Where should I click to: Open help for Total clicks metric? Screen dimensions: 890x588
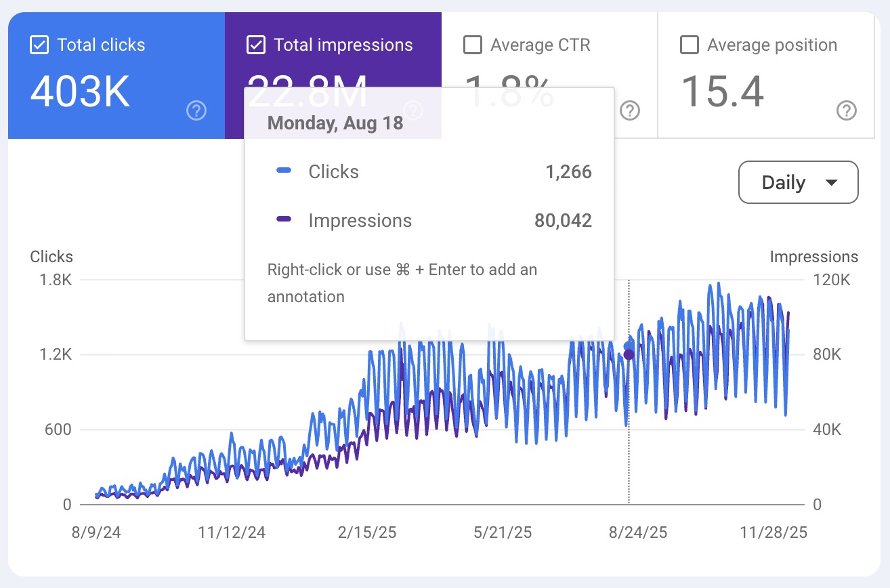pos(196,110)
